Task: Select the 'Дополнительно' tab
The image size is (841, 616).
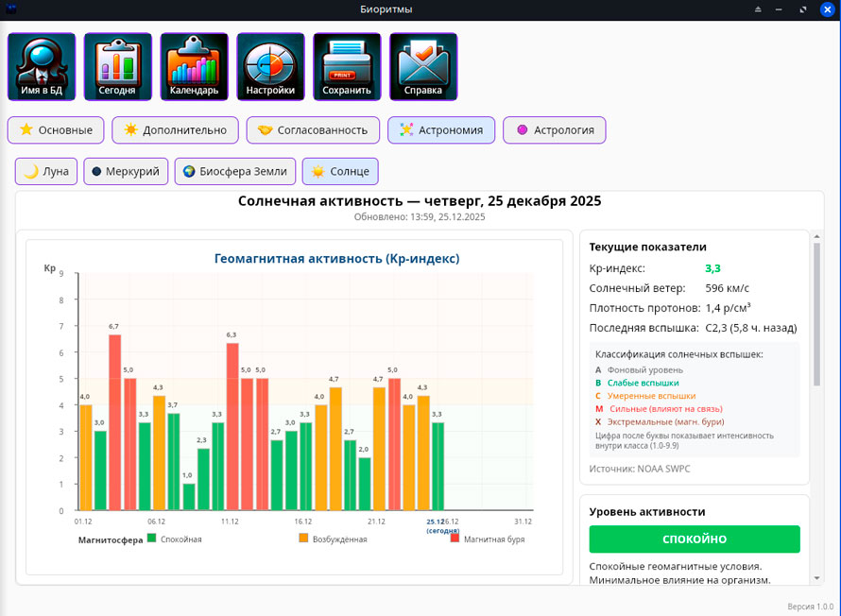Action: [x=175, y=130]
